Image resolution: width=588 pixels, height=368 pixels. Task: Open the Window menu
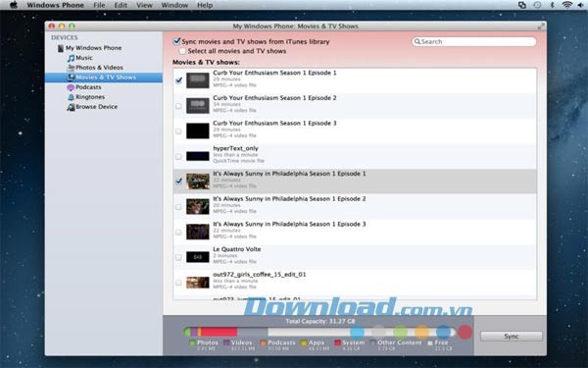point(174,5)
